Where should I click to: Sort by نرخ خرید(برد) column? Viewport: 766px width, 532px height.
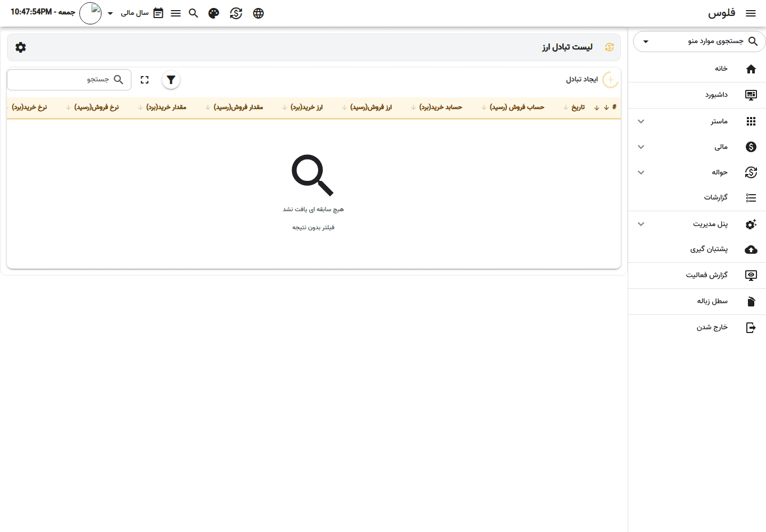coord(29,107)
